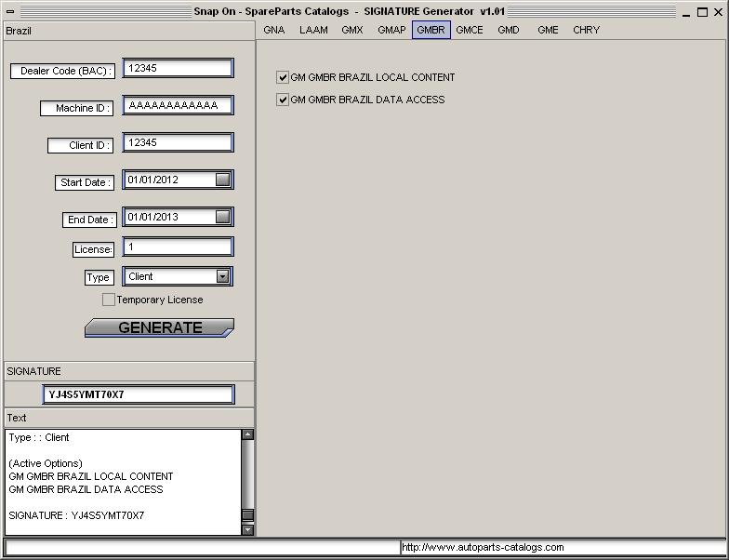Click 'GM GMBR BRAZIL LOCAL CONTENT' in Text box

pos(91,476)
